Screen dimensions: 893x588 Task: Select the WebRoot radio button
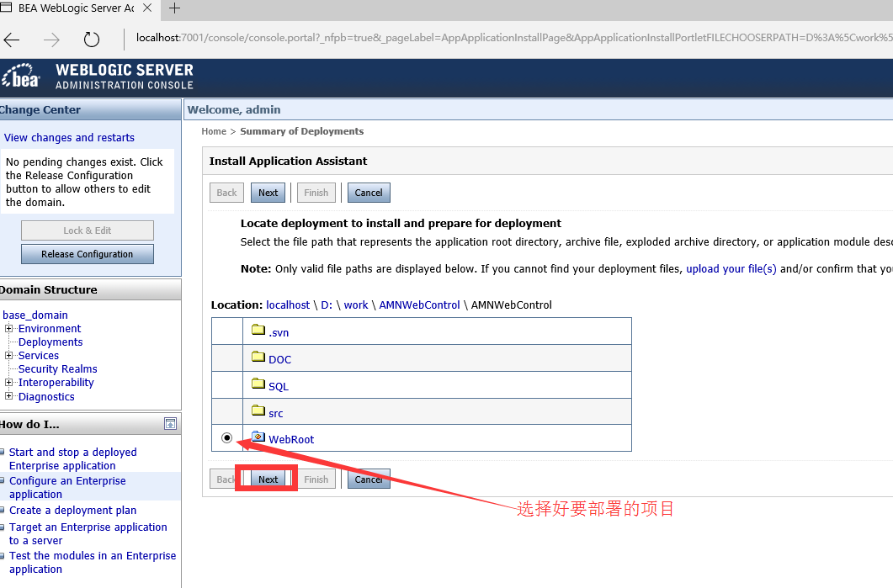(226, 437)
